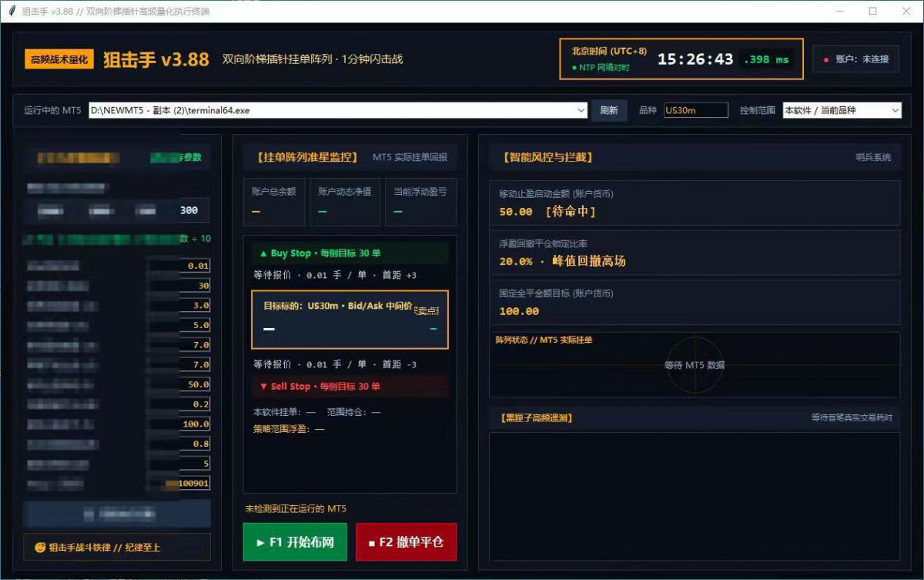Click the .398 ms latency readout
The image size is (924, 580).
click(766, 59)
